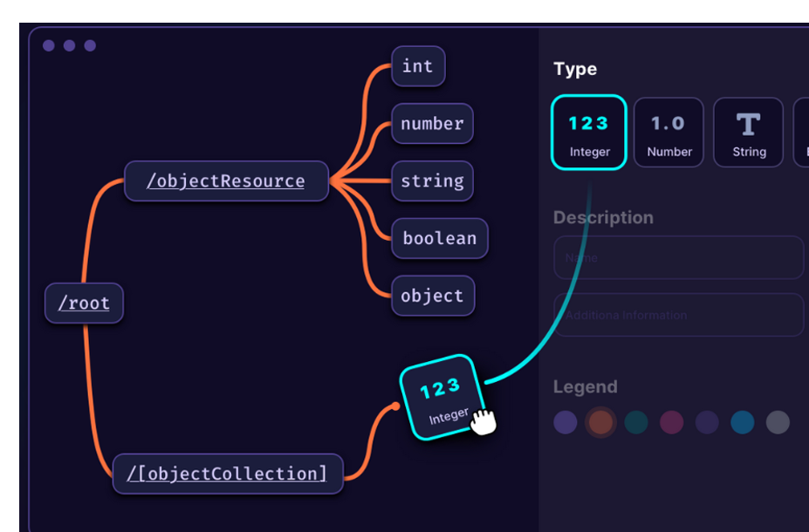Click the "Name" description field
This screenshot has width=809, height=532.
tap(678, 257)
